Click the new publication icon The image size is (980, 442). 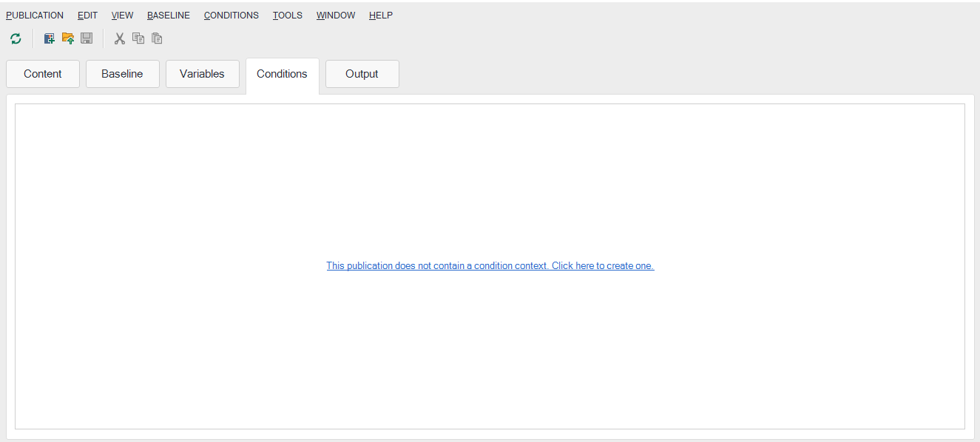click(x=50, y=38)
